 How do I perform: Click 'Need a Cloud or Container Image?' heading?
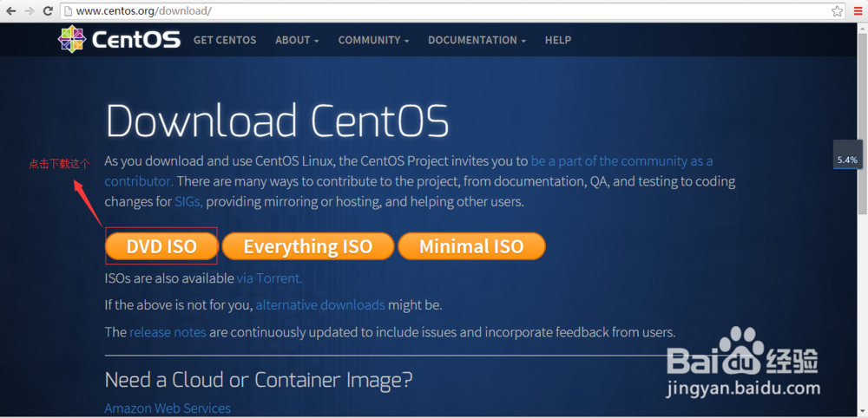click(x=259, y=379)
